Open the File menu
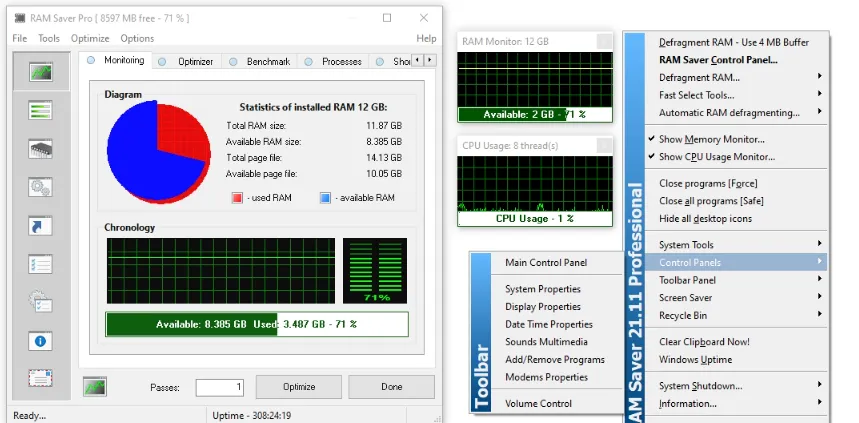859x423 pixels. coord(20,38)
